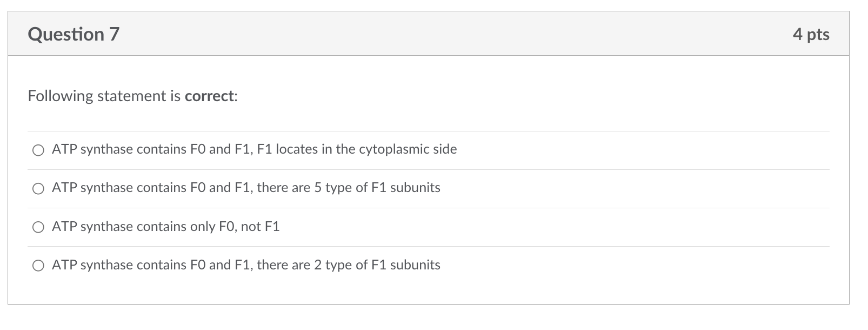868x330 pixels.
Task: Click the answer text mentioning cytoplasmic side
Action: coord(254,150)
